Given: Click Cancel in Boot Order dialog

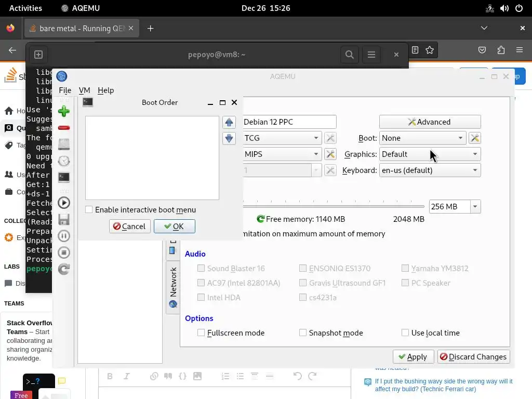Looking at the screenshot, I should 129,227.
